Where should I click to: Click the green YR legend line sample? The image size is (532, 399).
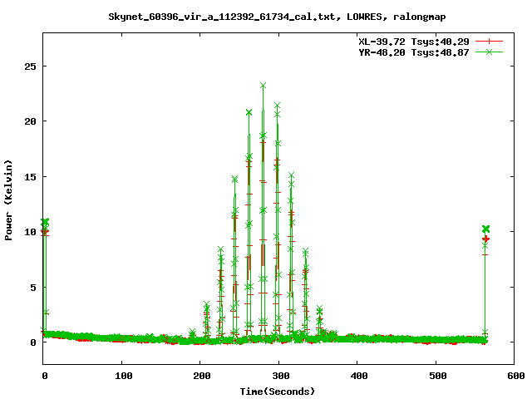point(489,52)
